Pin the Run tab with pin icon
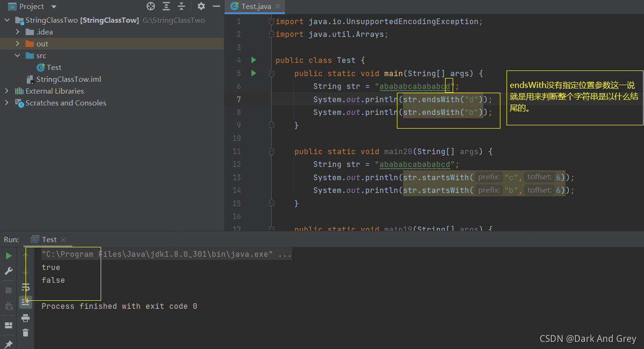Screen dimensions: 644x349 [x=9, y=344]
